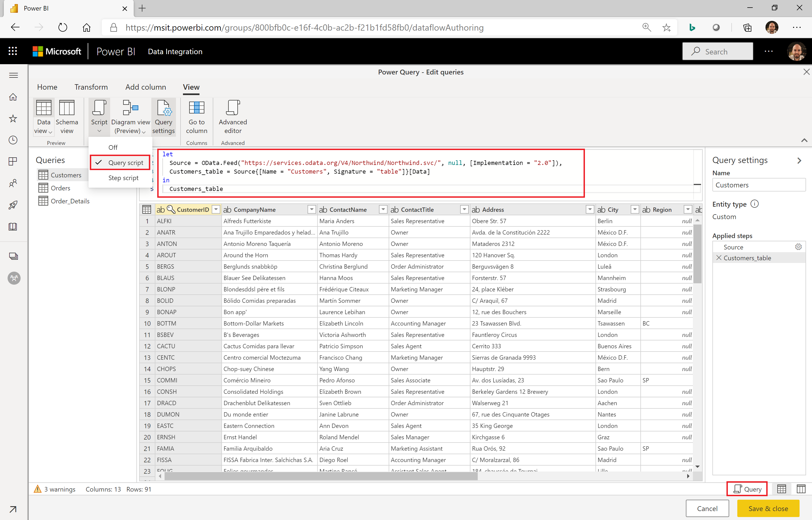
Task: Click the Cancel button
Action: pos(708,509)
